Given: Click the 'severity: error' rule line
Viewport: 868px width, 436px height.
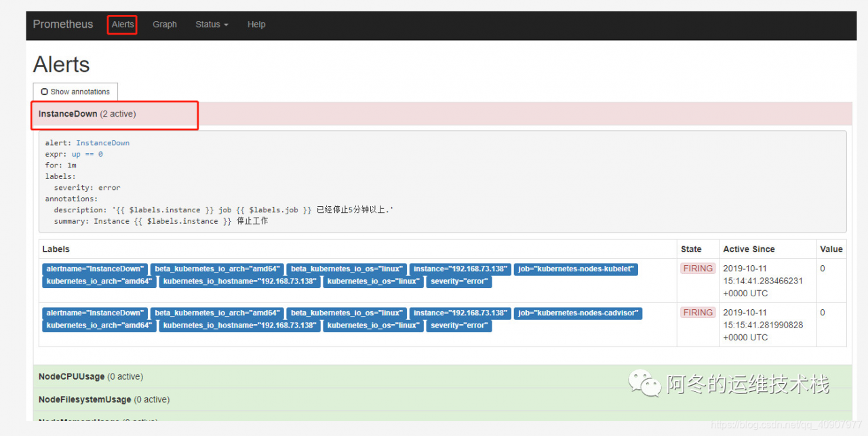Looking at the screenshot, I should tap(87, 188).
